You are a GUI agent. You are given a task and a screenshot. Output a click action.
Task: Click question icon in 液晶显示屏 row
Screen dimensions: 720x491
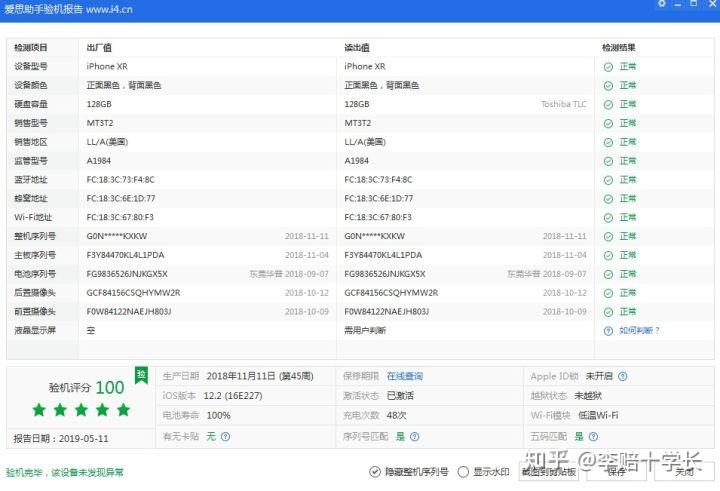pos(608,331)
